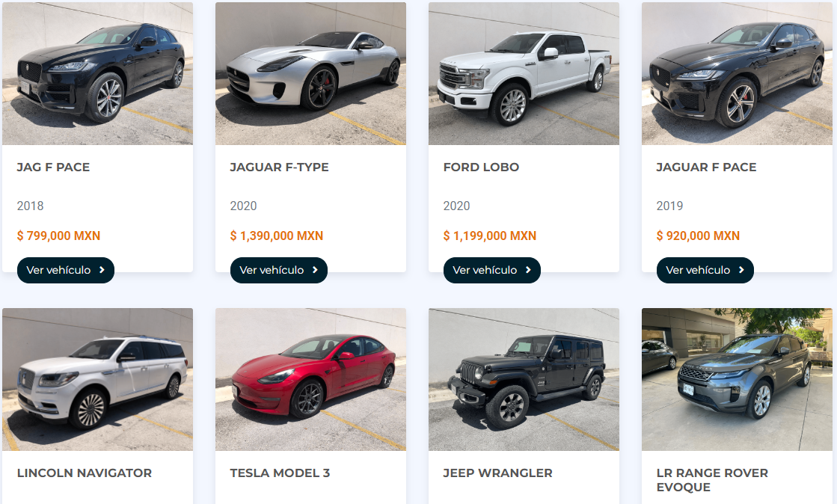
Task: Select the red Tesla Model 3 photo
Action: tap(310, 379)
